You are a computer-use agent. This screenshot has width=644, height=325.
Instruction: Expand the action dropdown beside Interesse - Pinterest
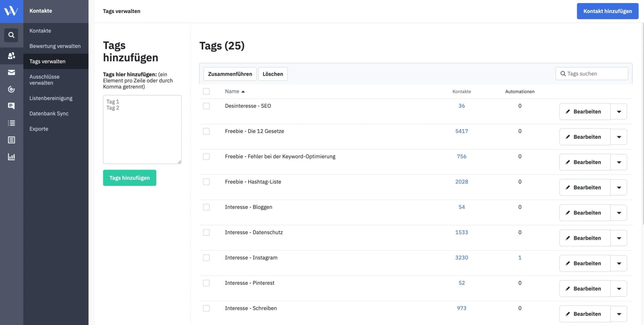619,288
